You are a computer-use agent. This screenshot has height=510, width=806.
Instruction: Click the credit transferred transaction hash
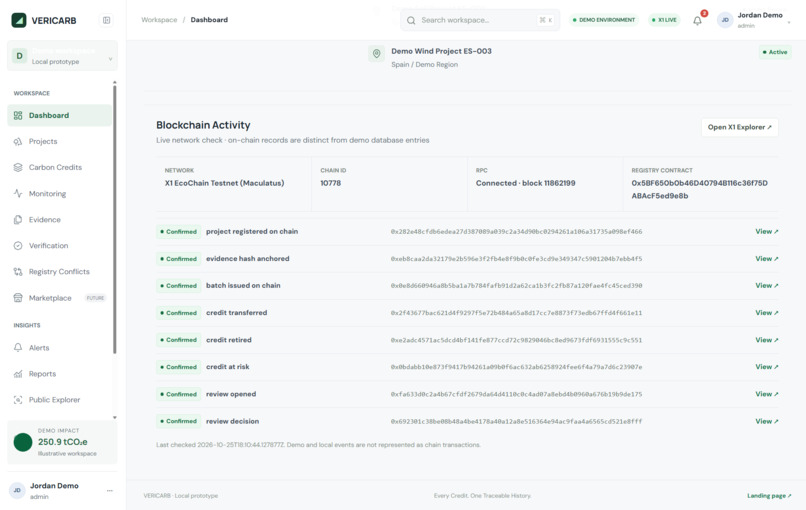point(516,313)
